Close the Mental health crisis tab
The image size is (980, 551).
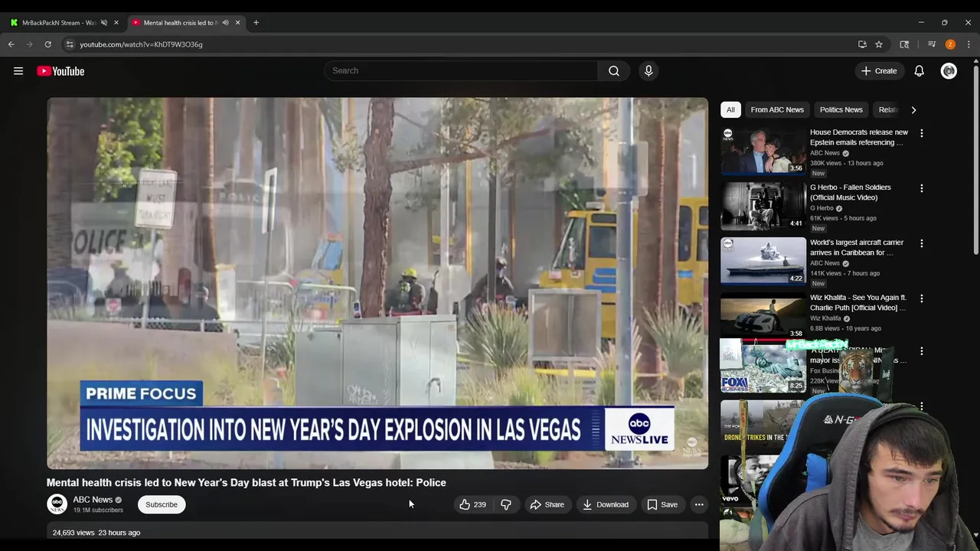click(237, 22)
